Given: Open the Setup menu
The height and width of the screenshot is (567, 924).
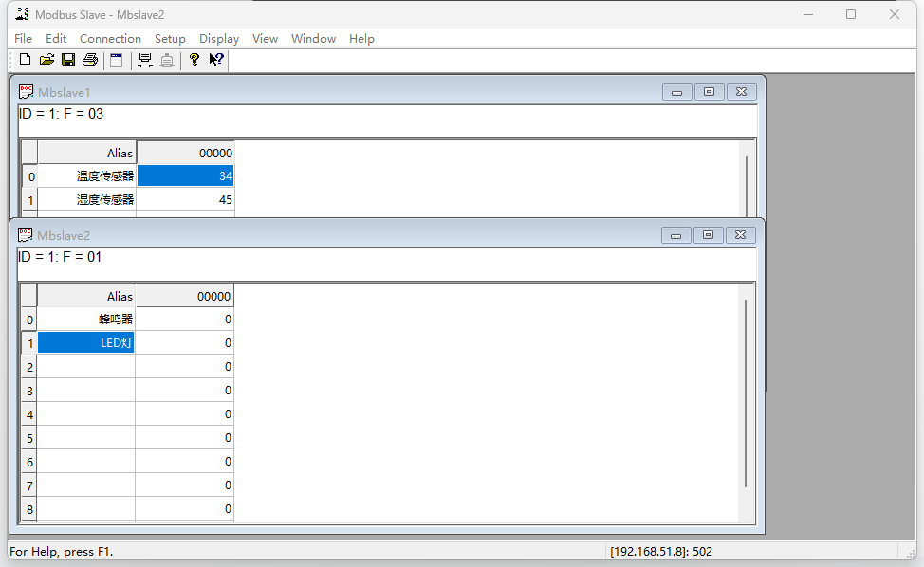Looking at the screenshot, I should click(x=170, y=38).
